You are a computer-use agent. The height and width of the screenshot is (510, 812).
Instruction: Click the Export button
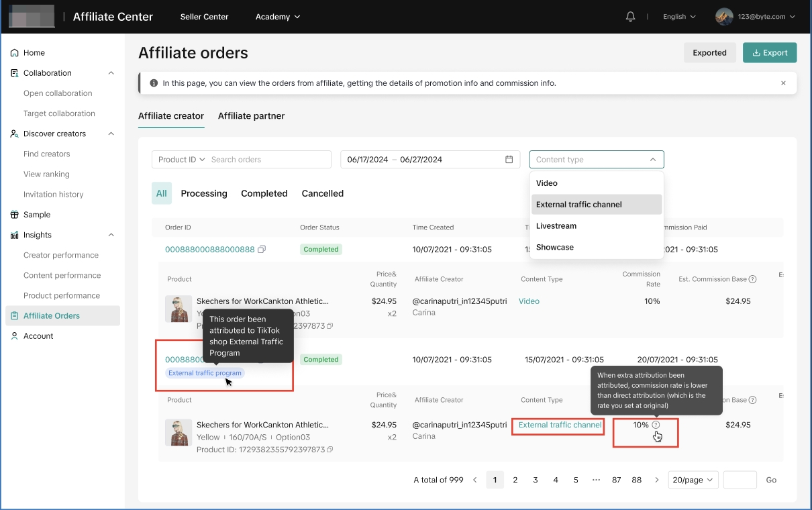[x=769, y=53]
